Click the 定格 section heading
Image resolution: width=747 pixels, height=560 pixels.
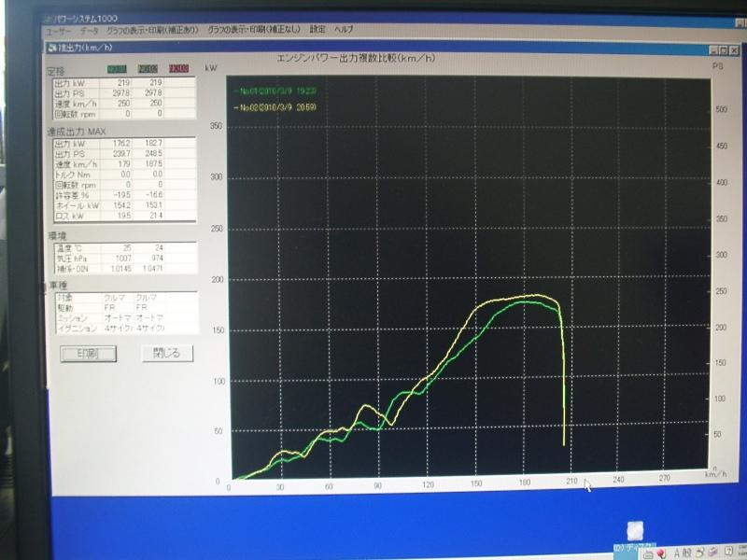coord(56,72)
